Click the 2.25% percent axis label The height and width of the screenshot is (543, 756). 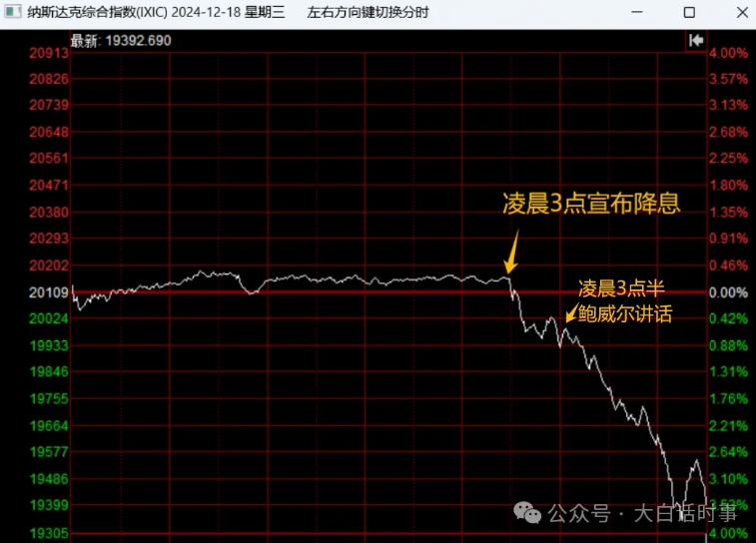point(728,158)
